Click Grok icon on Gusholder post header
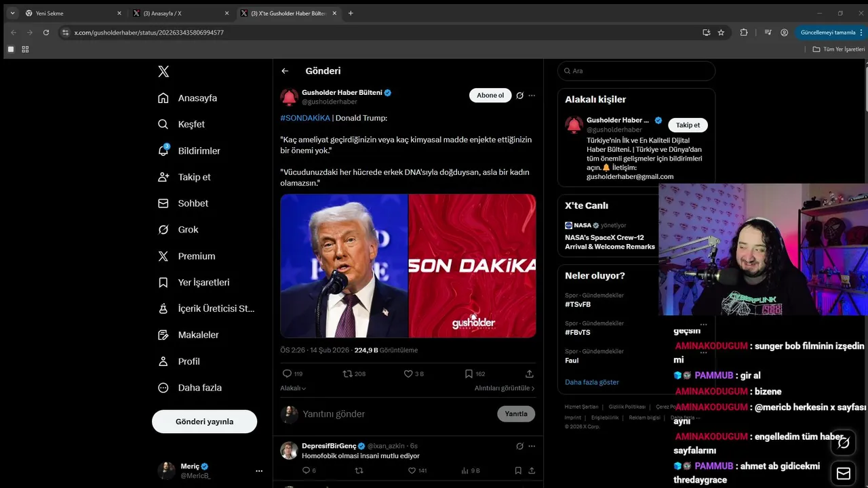Viewport: 868px width, 488px height. (x=519, y=96)
